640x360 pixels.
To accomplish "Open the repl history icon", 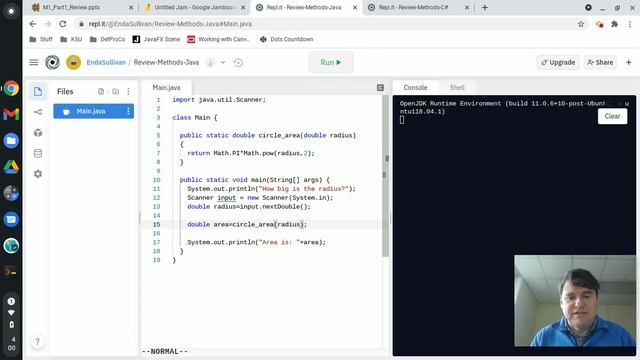I will (238, 62).
